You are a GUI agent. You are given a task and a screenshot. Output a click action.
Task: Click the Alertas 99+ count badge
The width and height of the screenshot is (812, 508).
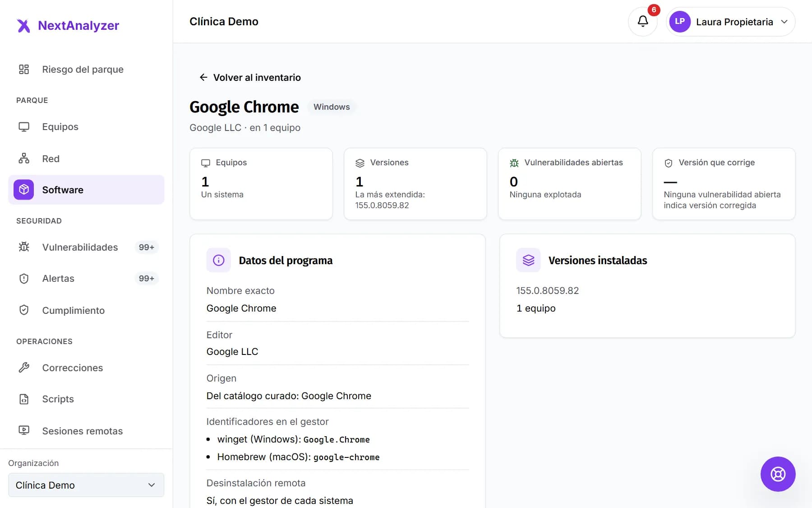click(146, 279)
